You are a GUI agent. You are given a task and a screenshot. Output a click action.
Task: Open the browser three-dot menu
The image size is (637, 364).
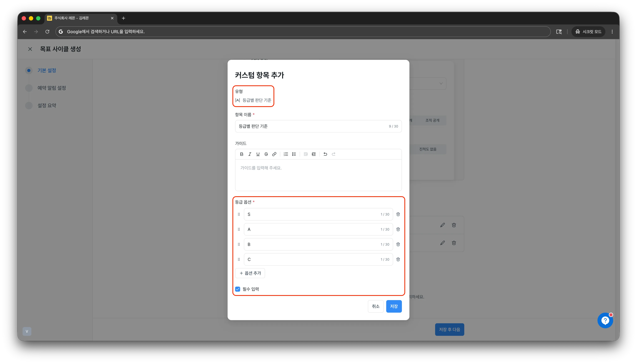click(x=612, y=31)
